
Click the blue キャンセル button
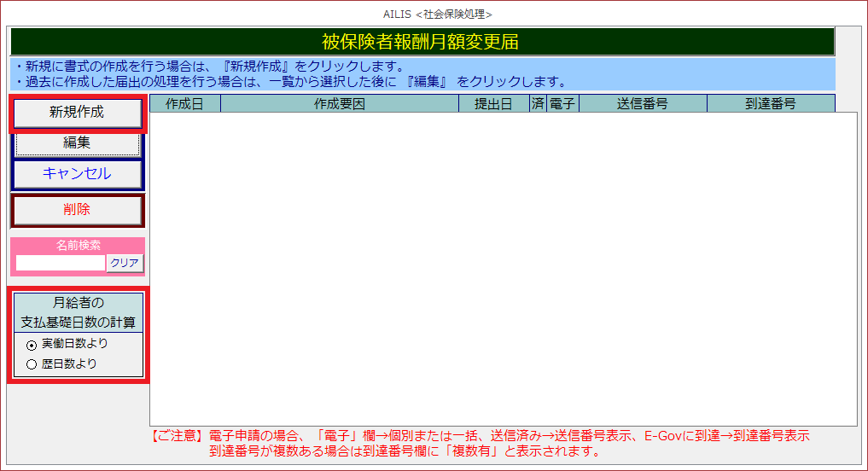(x=77, y=174)
